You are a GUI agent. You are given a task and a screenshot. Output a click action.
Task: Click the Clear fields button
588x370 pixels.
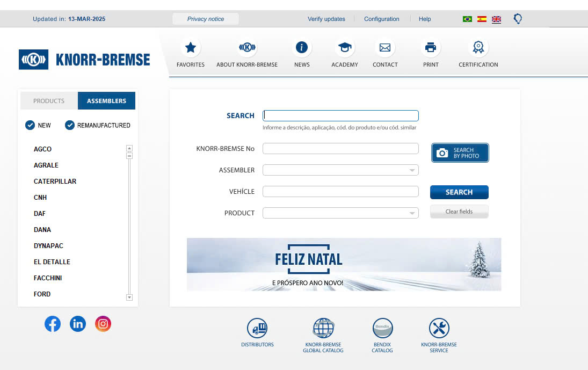pos(459,212)
